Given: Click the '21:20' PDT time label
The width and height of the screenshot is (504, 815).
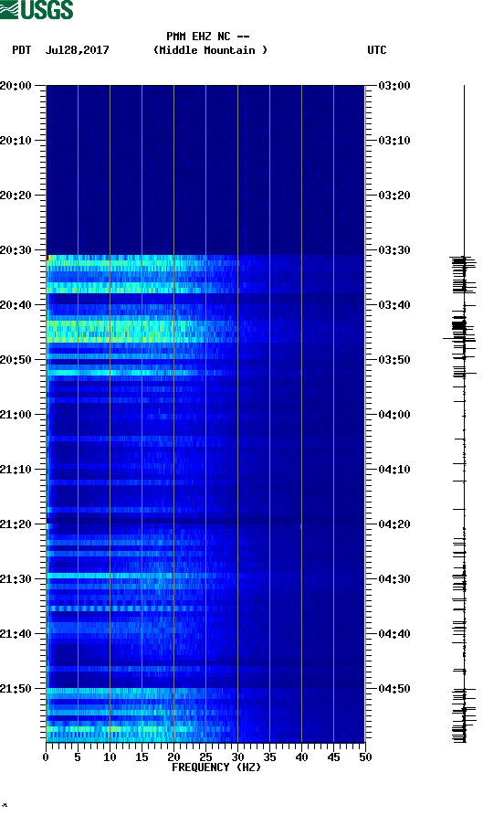Looking at the screenshot, I should point(16,524).
